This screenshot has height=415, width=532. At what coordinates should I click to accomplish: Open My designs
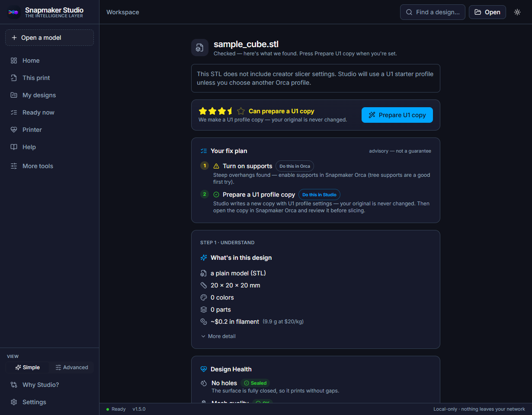click(49, 95)
